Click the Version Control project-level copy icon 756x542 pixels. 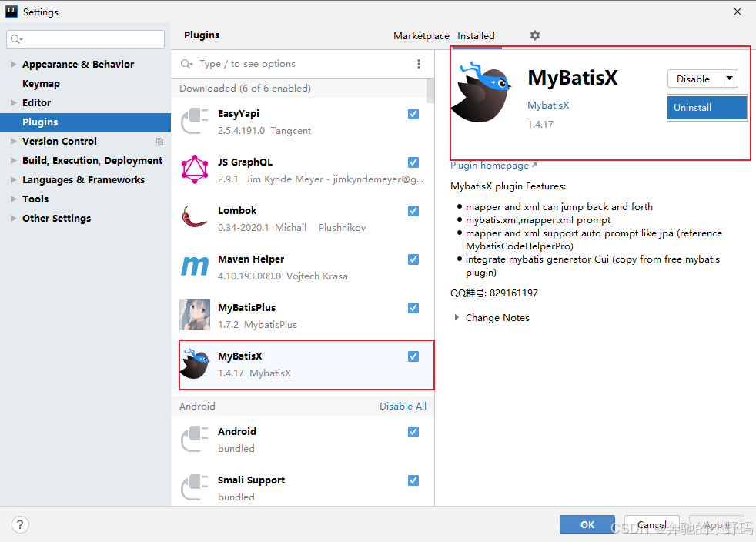159,142
